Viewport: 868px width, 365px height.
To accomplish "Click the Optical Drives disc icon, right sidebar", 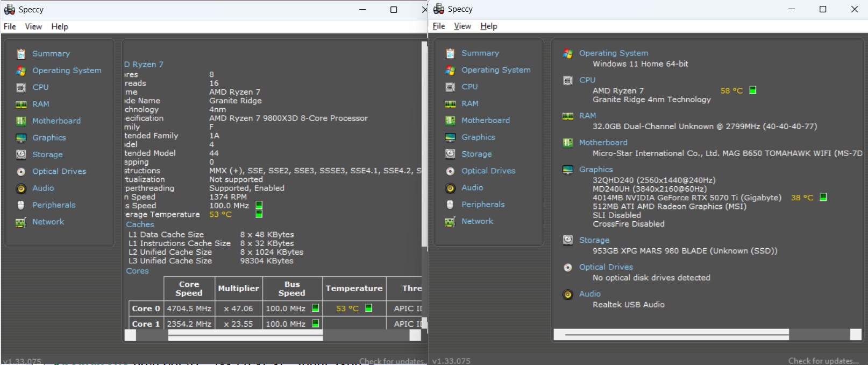I will point(450,171).
